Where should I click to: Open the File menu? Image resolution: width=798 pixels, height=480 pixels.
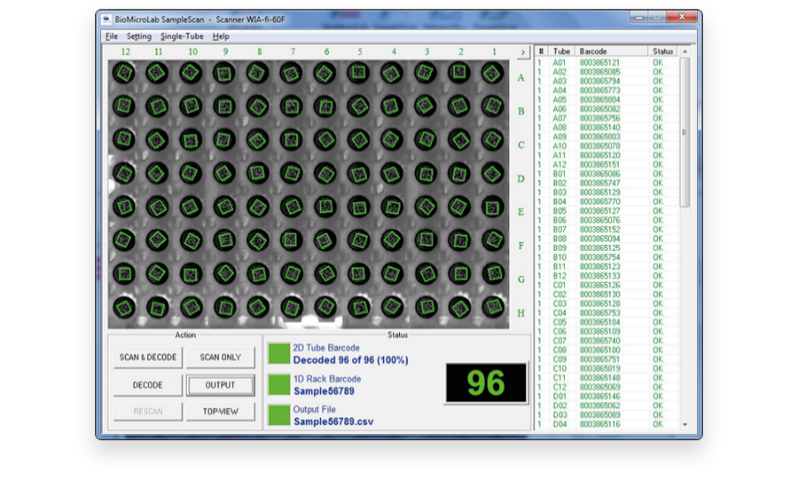111,36
